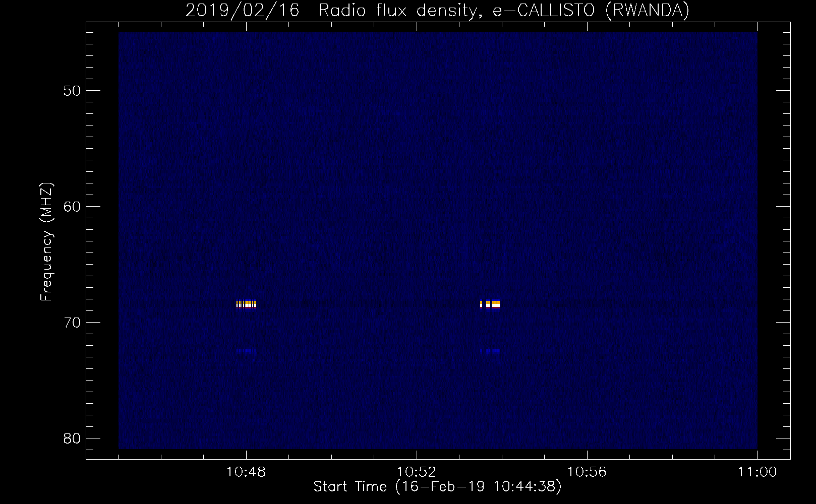Click the '11:00' time tick label
The width and height of the screenshot is (816, 504).
coord(757,472)
